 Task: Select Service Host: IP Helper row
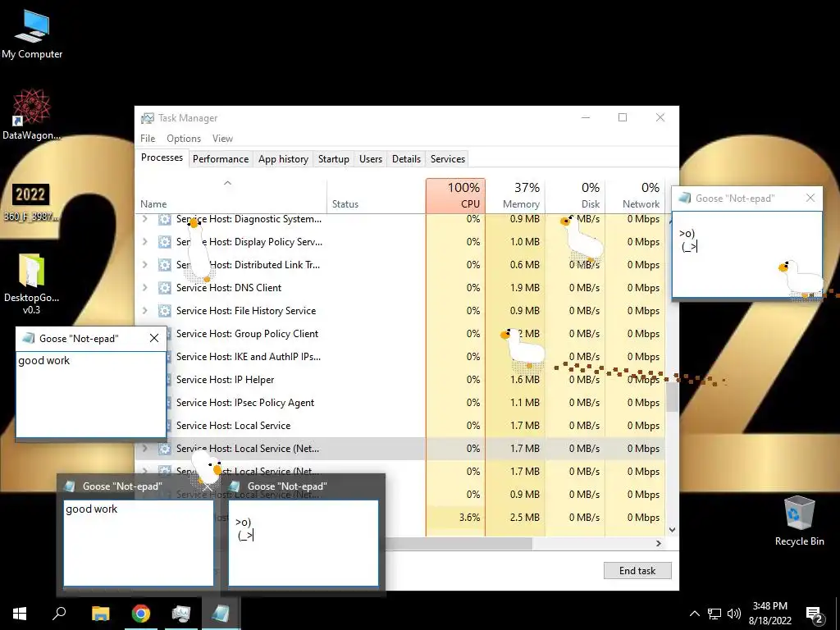(x=399, y=380)
